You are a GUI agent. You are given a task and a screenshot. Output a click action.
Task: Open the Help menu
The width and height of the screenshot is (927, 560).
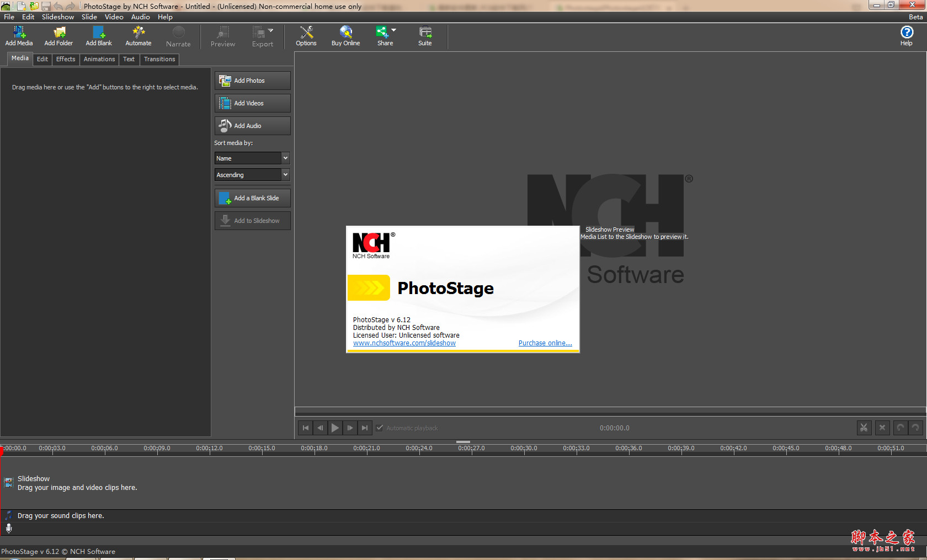click(x=165, y=17)
